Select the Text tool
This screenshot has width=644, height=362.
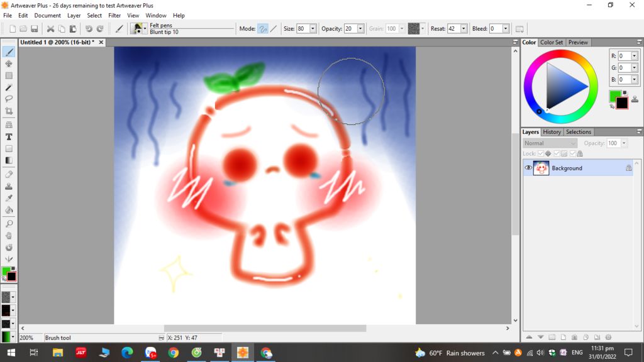(x=9, y=136)
